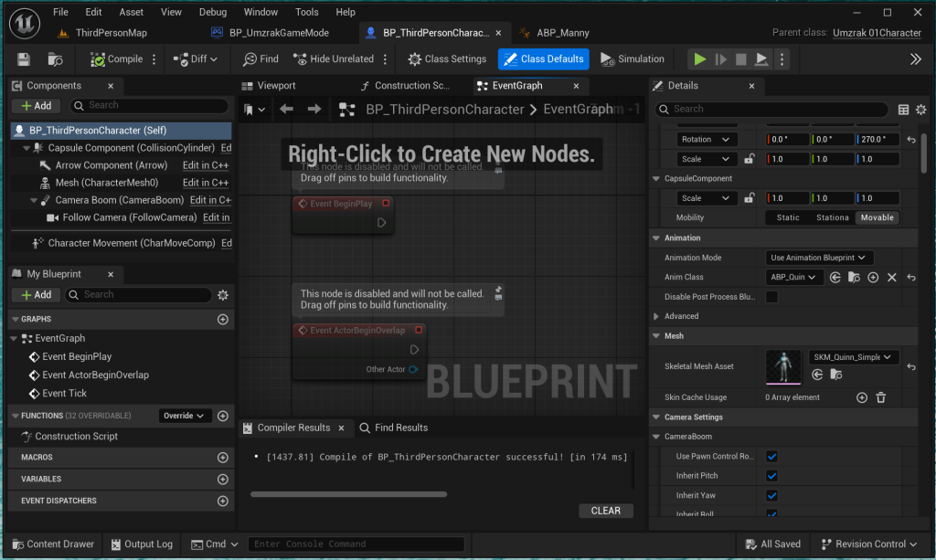The height and width of the screenshot is (560, 936).
Task: Compile the blueprint
Action: [x=116, y=59]
